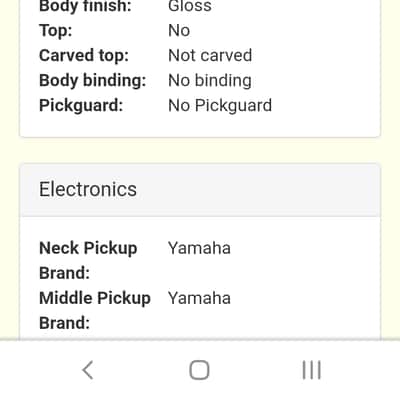Tap the Not carved value
This screenshot has height=400, width=400.
[210, 55]
